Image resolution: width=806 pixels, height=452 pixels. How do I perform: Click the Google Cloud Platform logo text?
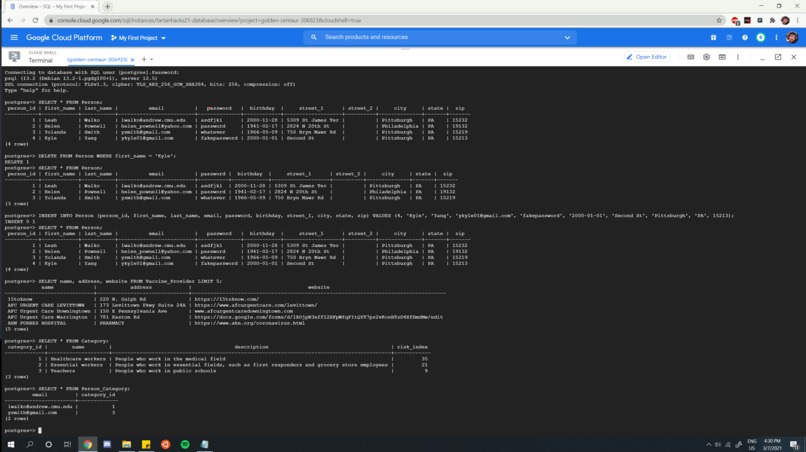pos(64,38)
